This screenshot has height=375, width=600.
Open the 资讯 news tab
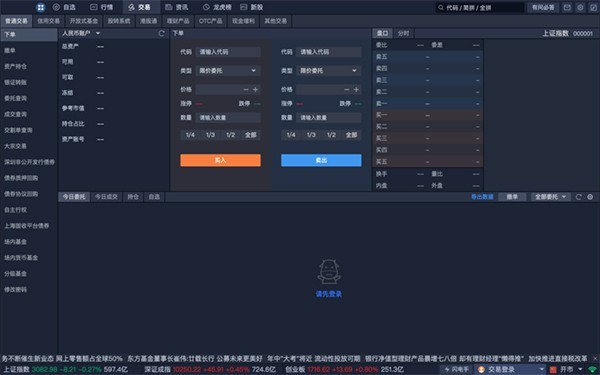[x=177, y=7]
